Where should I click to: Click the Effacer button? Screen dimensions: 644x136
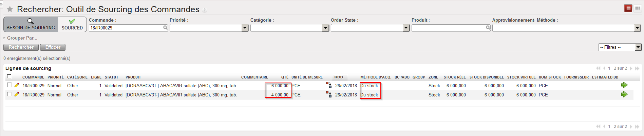[53, 47]
